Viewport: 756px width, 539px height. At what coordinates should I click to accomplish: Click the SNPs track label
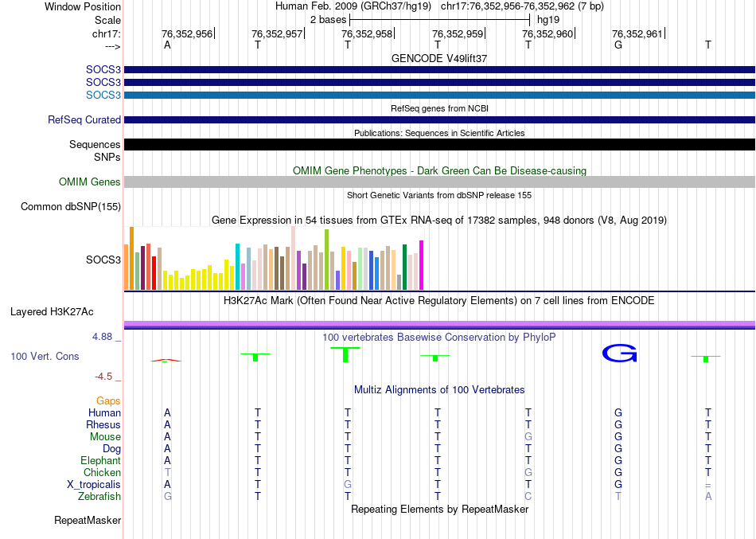point(107,158)
